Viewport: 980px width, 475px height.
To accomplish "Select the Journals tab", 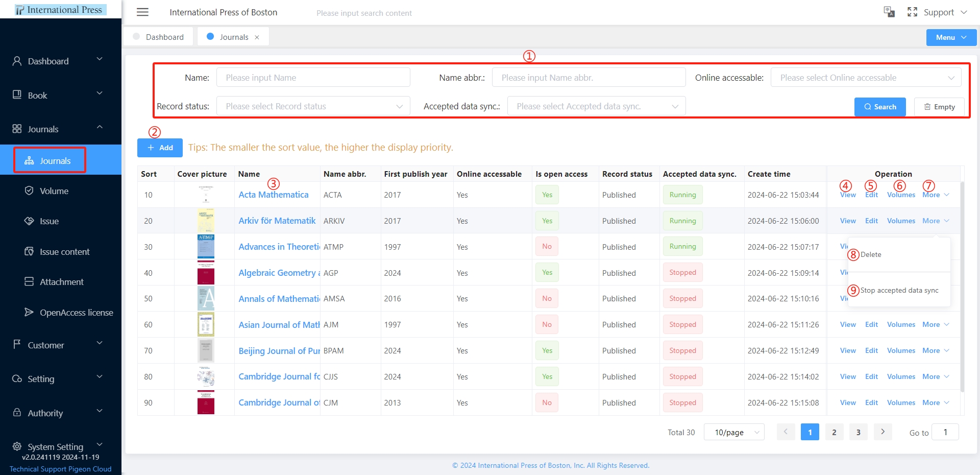I will point(233,37).
